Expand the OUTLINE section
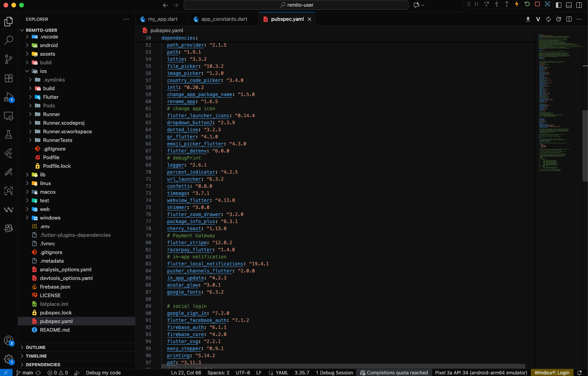Viewport: 588px width, 376px height. coord(36,347)
